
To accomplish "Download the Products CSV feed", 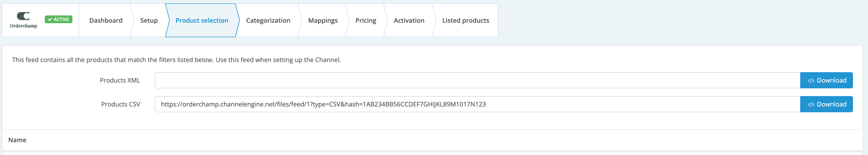I will tap(827, 104).
